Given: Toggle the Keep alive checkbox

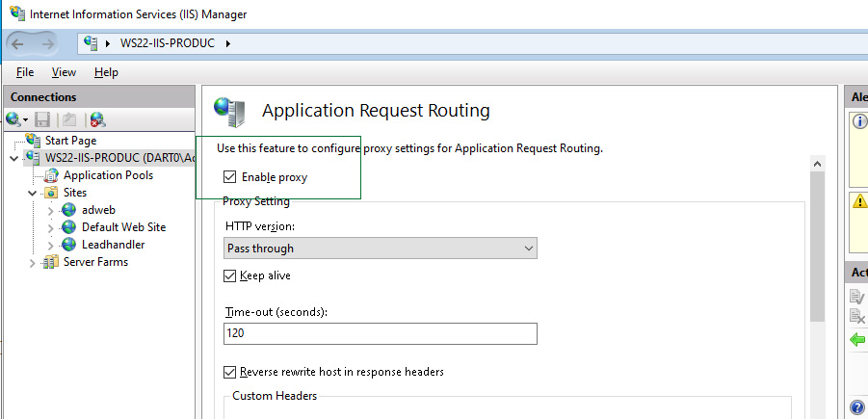Looking at the screenshot, I should [229, 275].
